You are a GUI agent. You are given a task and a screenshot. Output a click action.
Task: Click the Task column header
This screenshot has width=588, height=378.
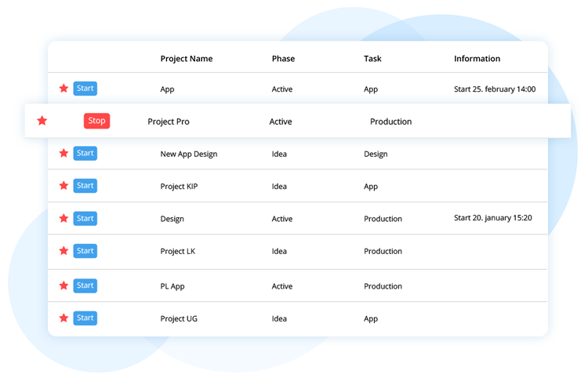coord(372,59)
